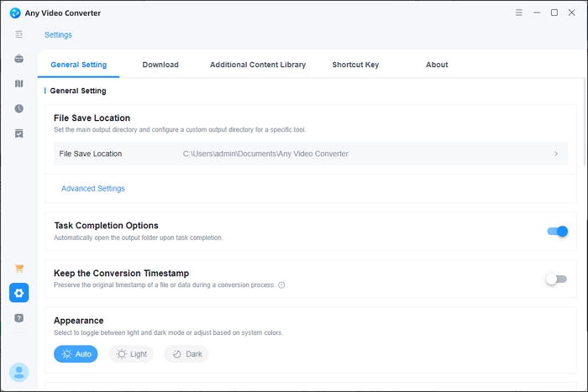The height and width of the screenshot is (392, 588).
Task: Click the timestamp info icon
Action: (281, 285)
